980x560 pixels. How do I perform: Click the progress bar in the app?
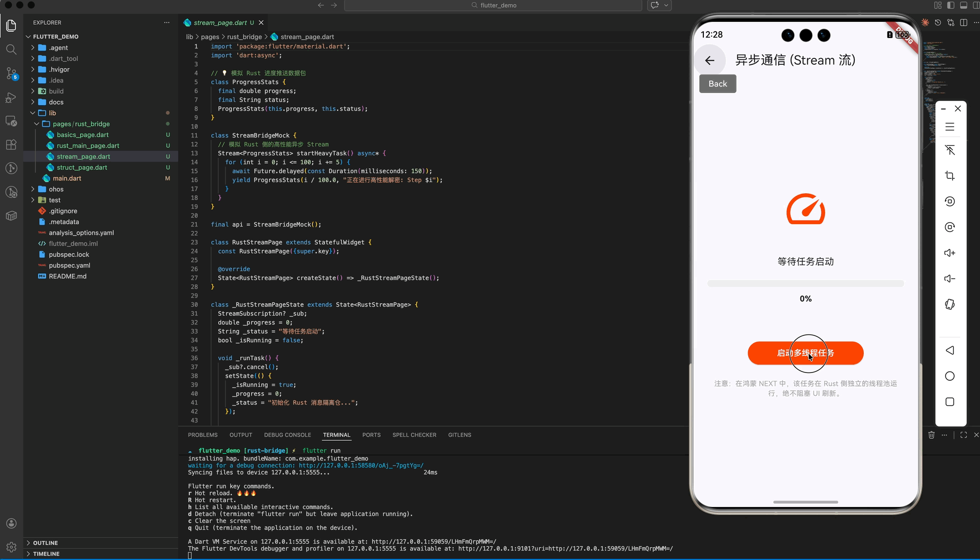pos(805,283)
